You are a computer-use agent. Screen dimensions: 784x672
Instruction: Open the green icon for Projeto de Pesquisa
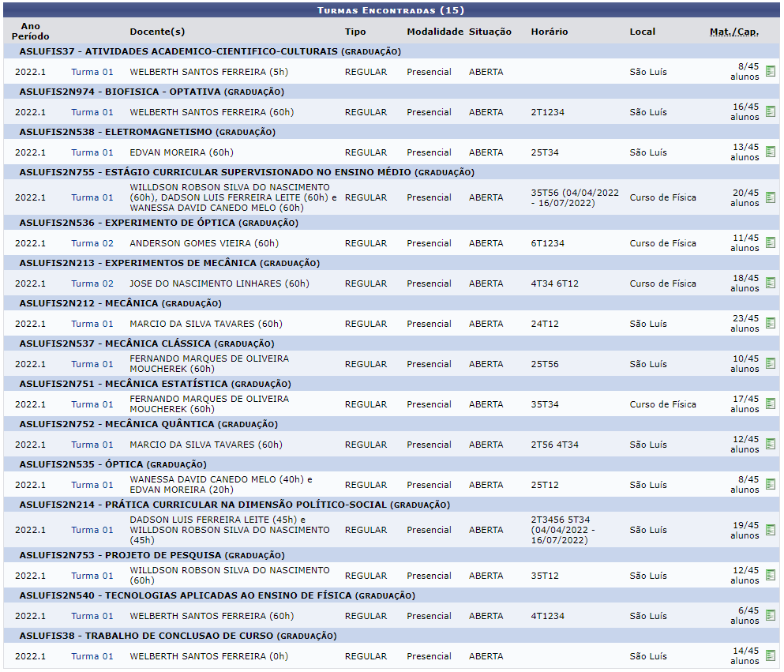[771, 576]
